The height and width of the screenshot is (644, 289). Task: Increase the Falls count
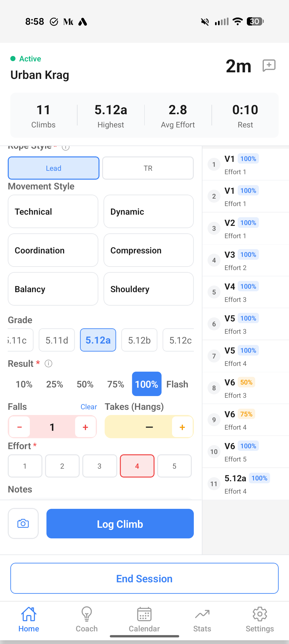pyautogui.click(x=85, y=427)
